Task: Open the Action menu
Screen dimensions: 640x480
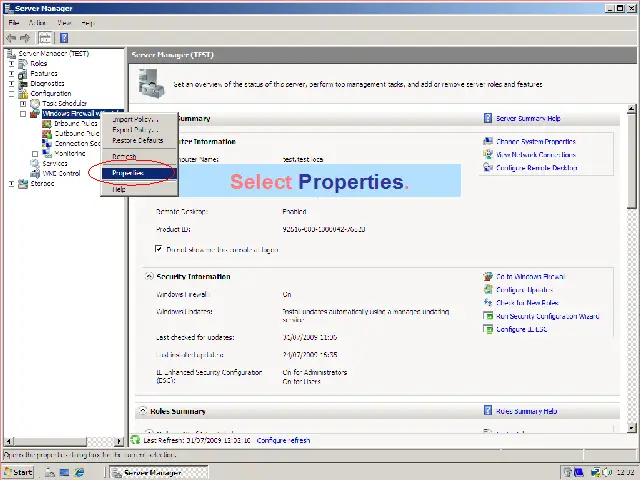Action: tap(37, 22)
